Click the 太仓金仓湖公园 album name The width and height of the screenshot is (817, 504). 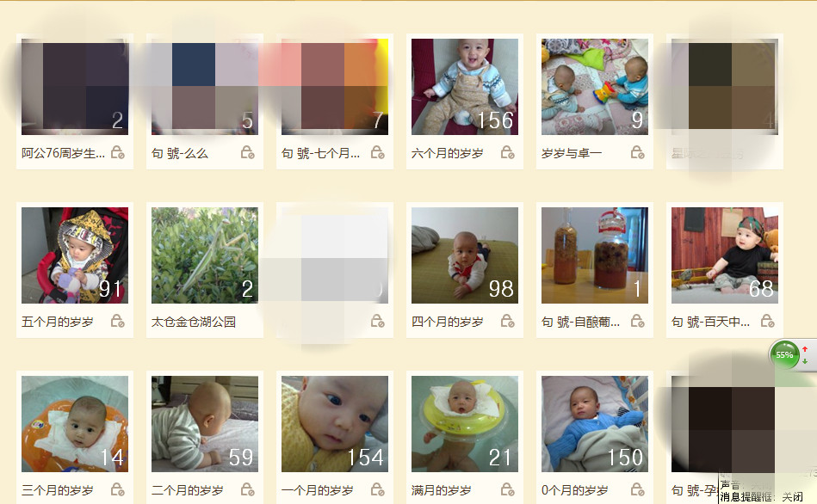[x=194, y=322]
